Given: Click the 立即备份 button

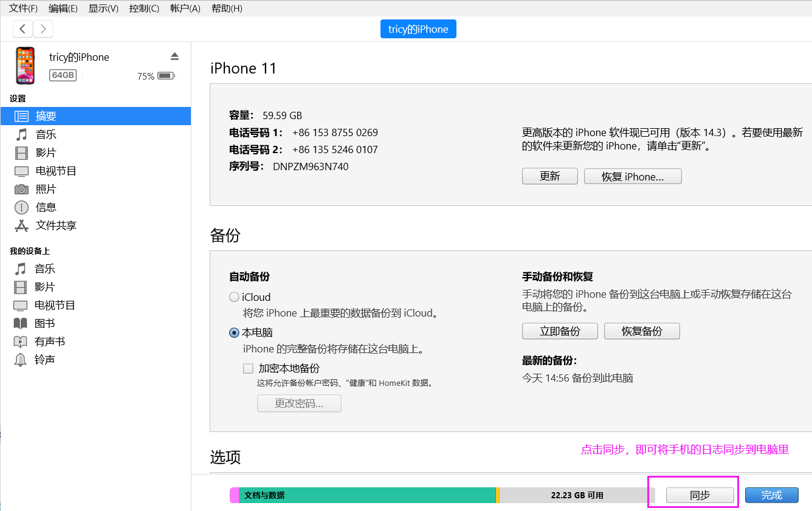Looking at the screenshot, I should point(559,331).
